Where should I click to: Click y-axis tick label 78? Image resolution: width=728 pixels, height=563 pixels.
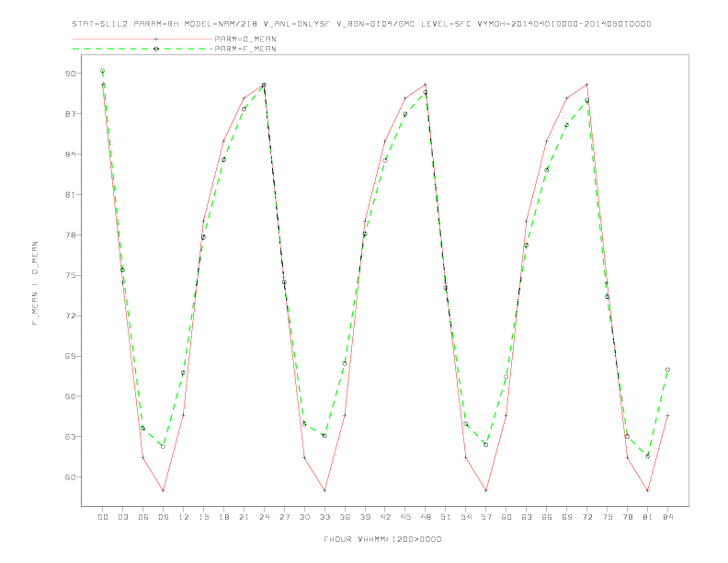71,236
